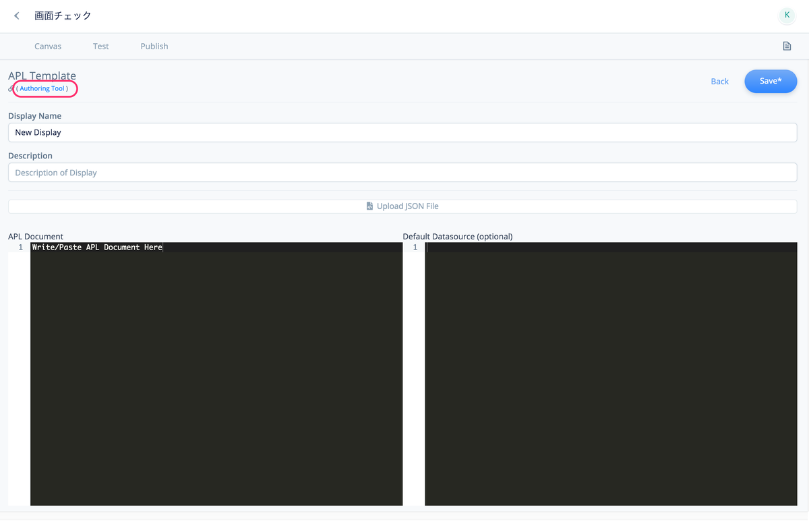Screen dimensions: 809x532
Task: Click inside the Default Datasource editor
Action: pos(611,374)
